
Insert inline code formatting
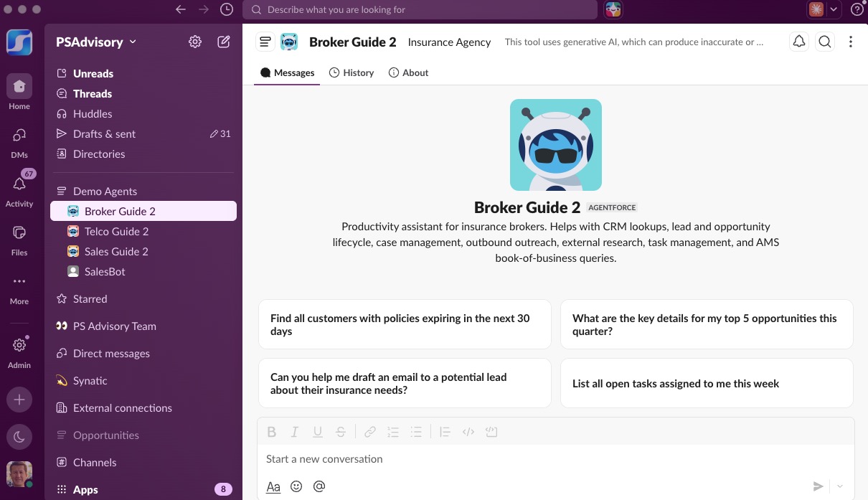(x=468, y=432)
